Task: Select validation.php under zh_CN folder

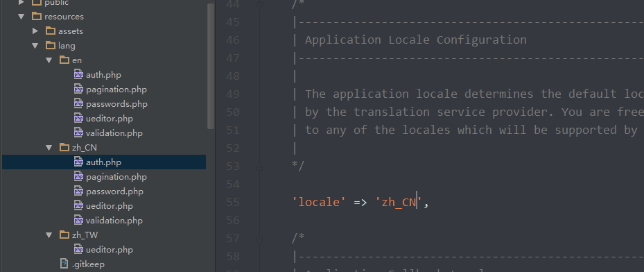Action: point(114,220)
